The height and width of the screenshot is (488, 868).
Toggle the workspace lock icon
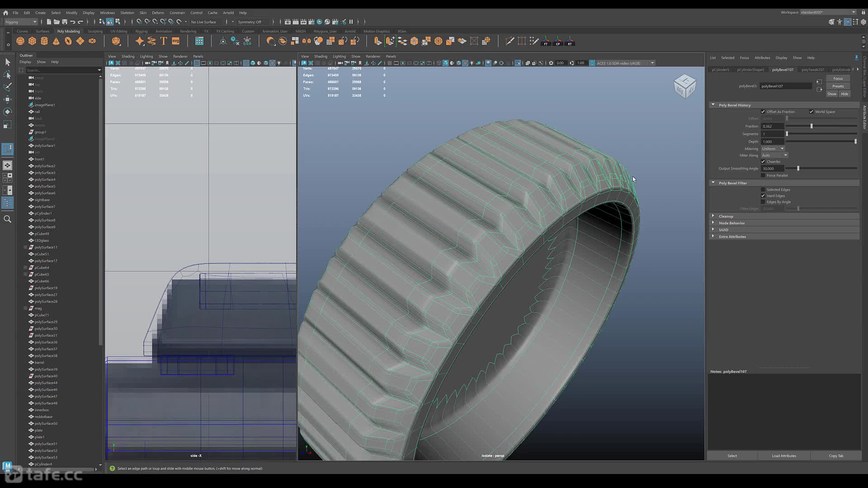point(863,12)
